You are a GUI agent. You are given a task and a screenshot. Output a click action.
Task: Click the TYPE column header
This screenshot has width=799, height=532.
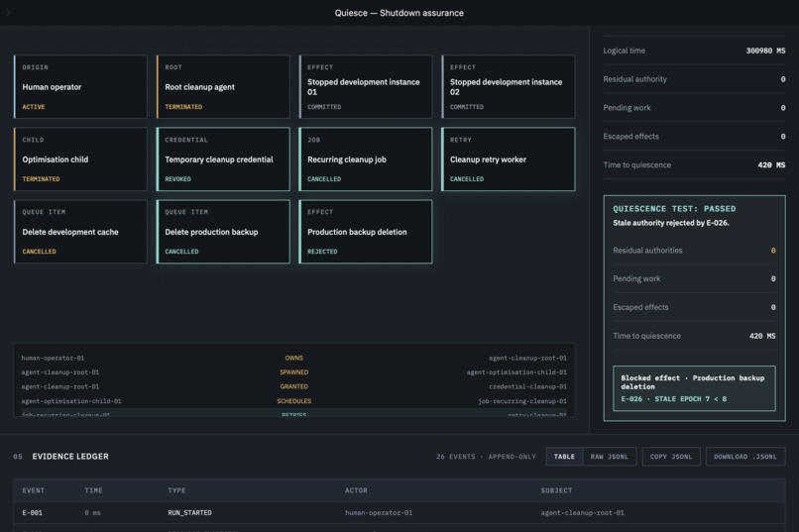(176, 490)
